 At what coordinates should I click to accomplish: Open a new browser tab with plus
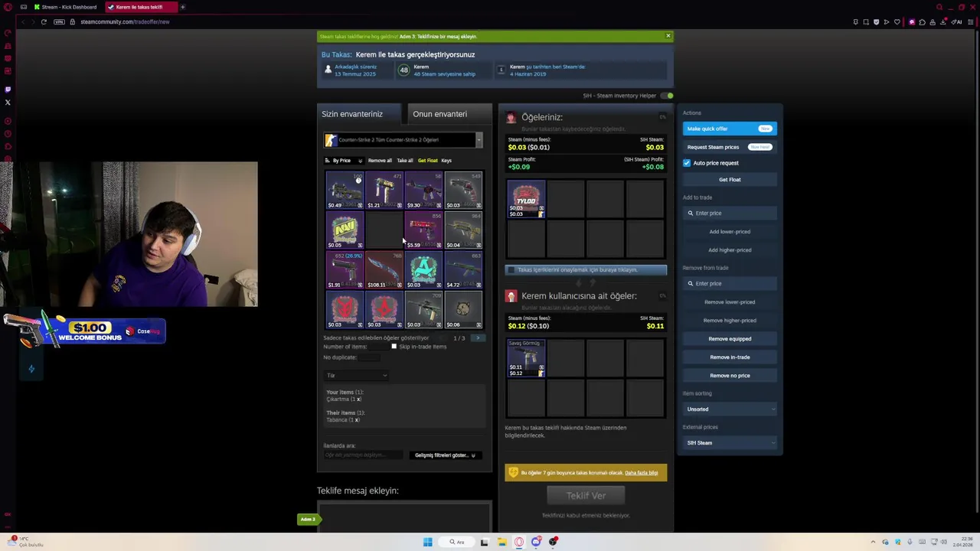tap(183, 7)
